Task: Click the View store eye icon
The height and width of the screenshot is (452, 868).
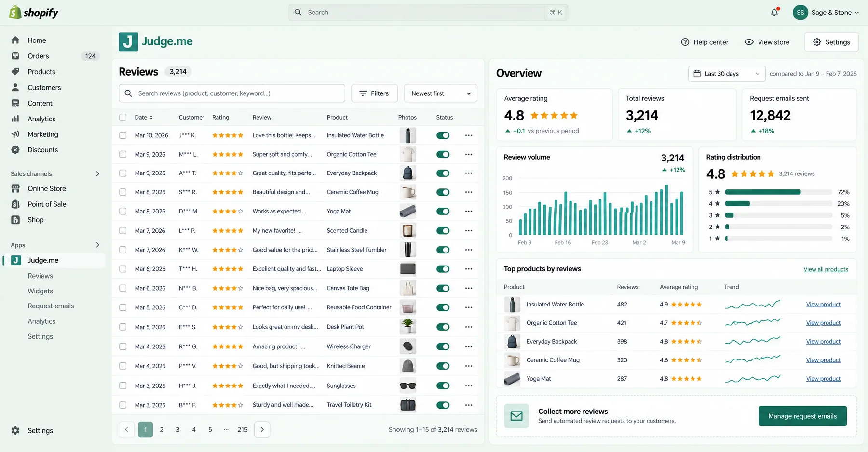Action: [x=749, y=42]
